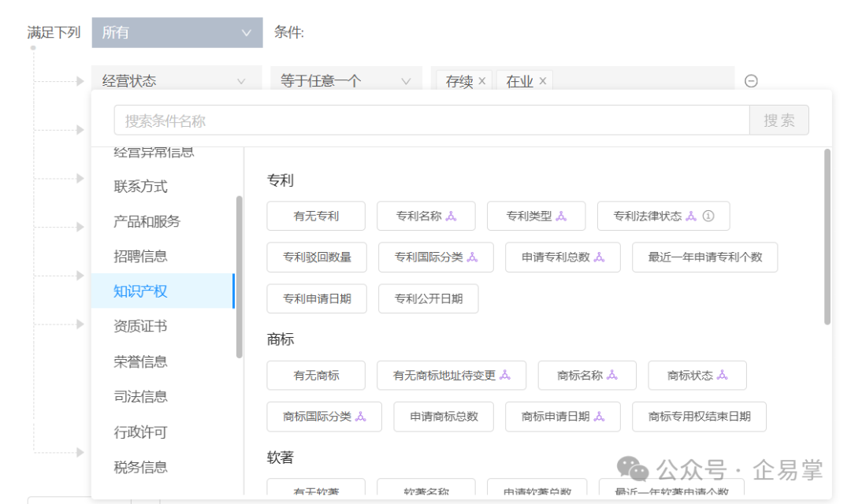The width and height of the screenshot is (851, 504).
Task: Choose the 商标国际分类 condition
Action: [324, 417]
